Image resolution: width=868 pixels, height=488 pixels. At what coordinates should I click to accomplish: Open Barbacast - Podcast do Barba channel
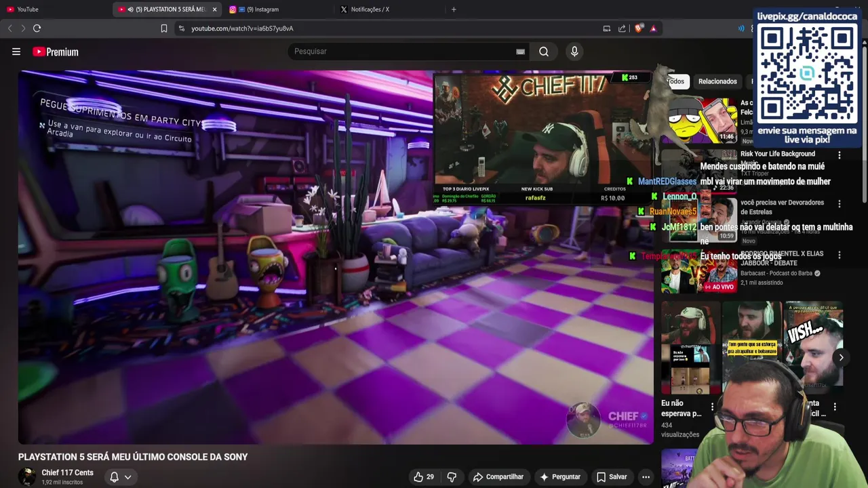point(776,273)
